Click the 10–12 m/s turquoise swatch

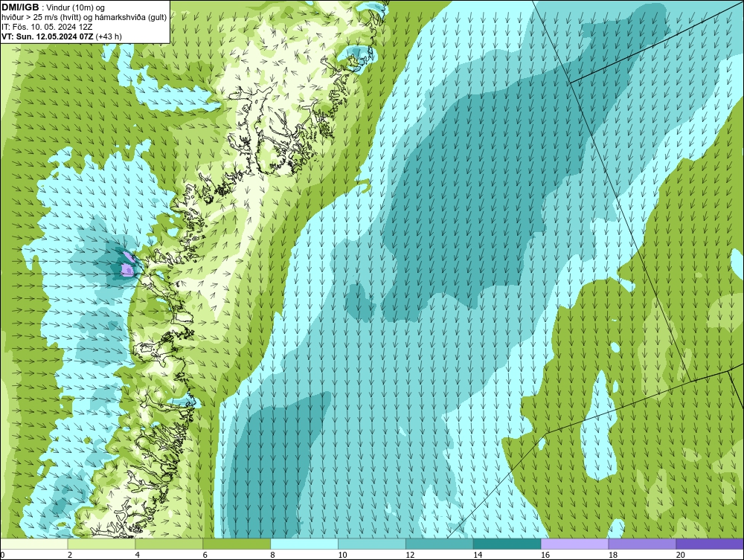[372, 544]
